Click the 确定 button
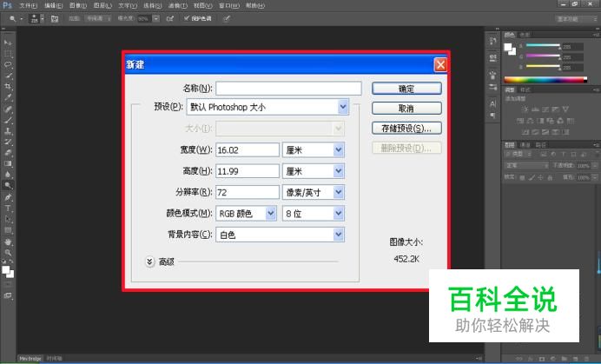601x364 pixels. [406, 89]
